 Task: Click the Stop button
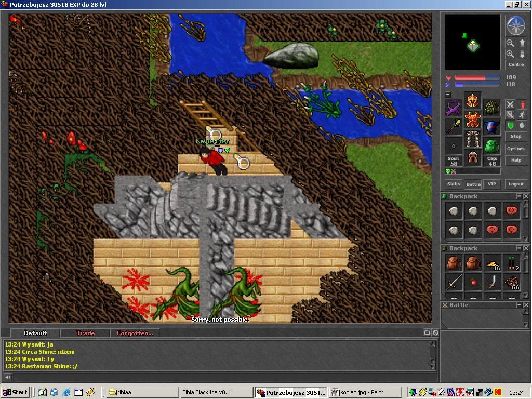[x=516, y=137]
